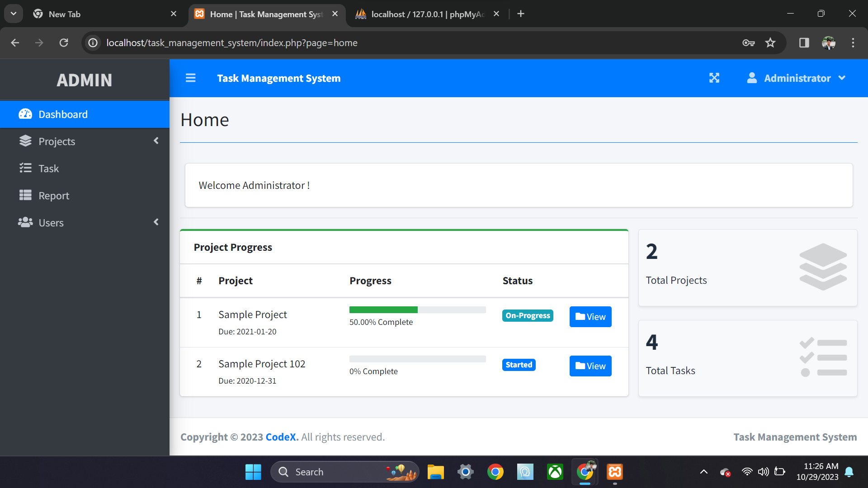Click the Users icon in sidebar

pos(26,222)
